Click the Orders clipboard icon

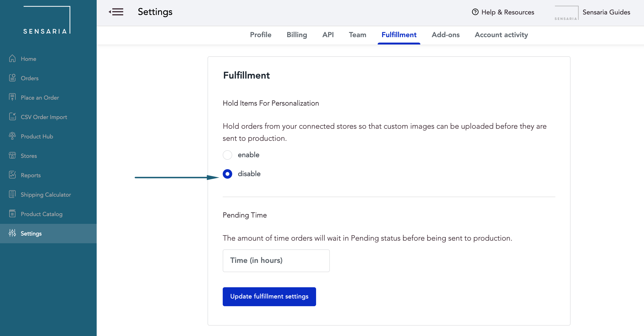[x=12, y=78]
